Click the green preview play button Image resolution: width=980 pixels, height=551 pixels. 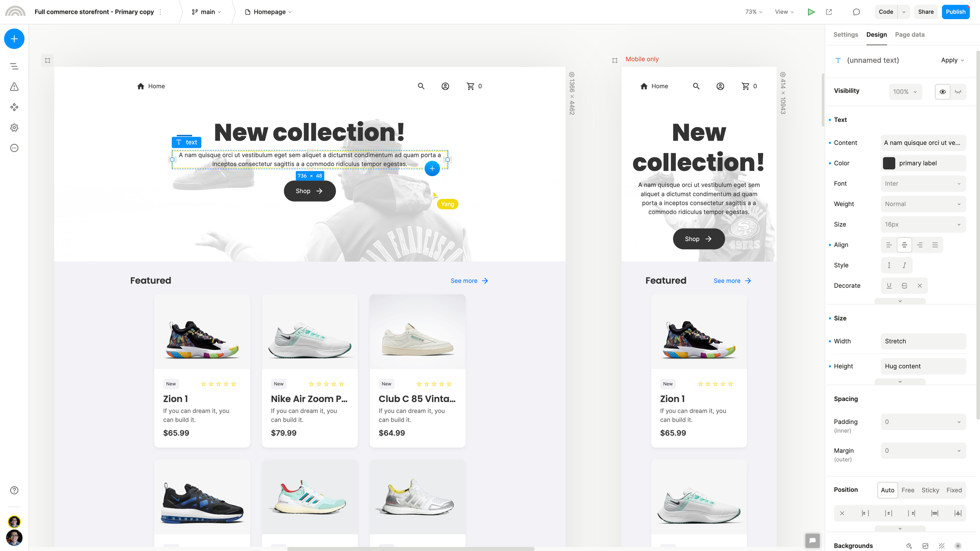point(811,12)
